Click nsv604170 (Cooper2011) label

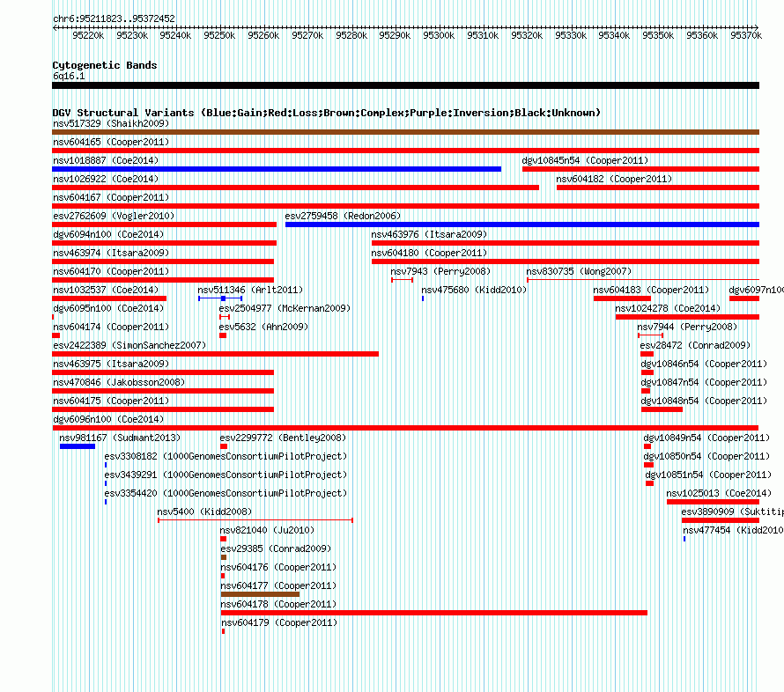pyautogui.click(x=111, y=271)
